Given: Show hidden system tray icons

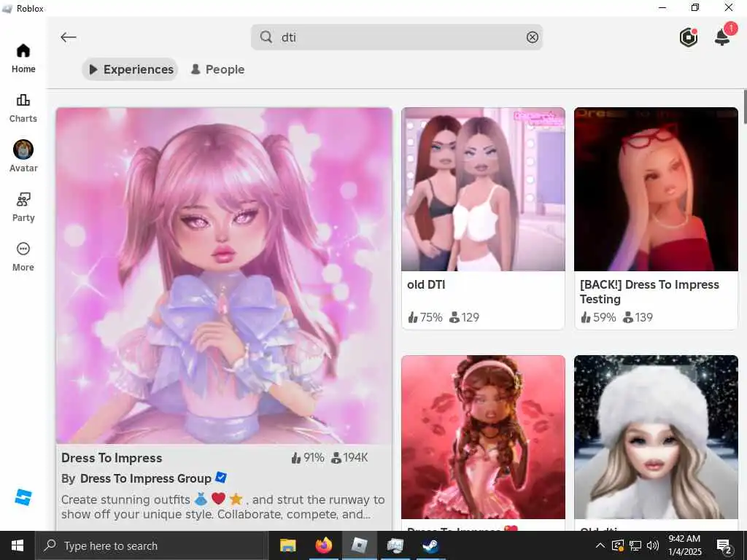Looking at the screenshot, I should 600,545.
